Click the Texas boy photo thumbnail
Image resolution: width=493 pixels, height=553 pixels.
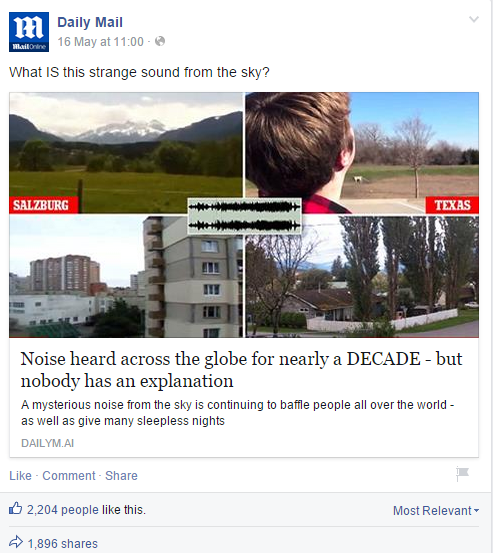[362, 153]
